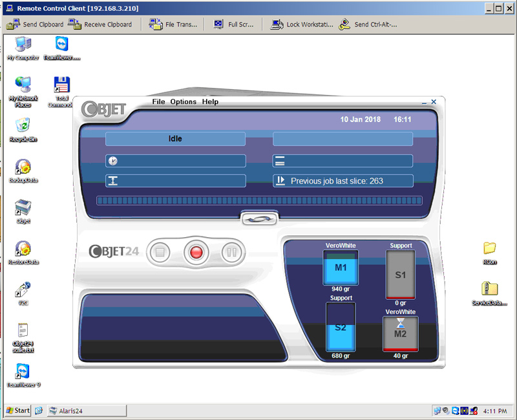Open the Start menu
517x420 pixels.
coord(17,410)
